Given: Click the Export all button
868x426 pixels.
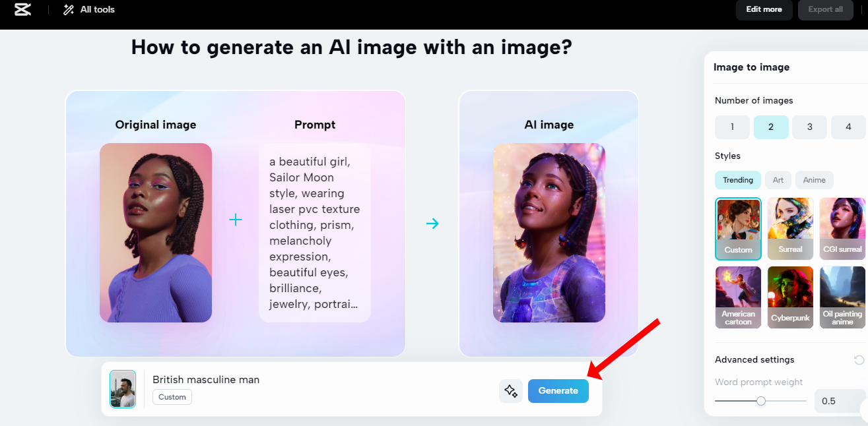Looking at the screenshot, I should coord(825,10).
